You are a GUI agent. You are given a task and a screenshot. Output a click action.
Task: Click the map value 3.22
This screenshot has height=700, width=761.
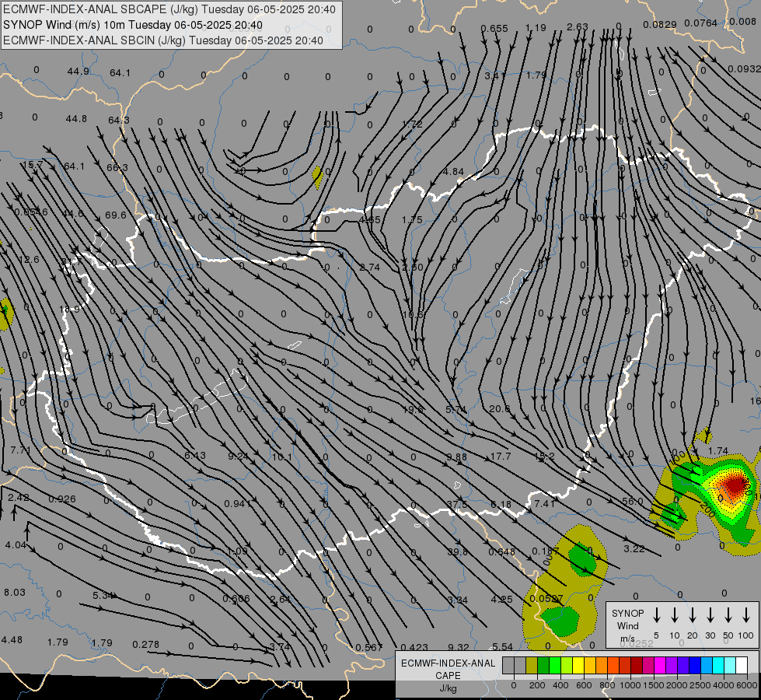pyautogui.click(x=634, y=548)
